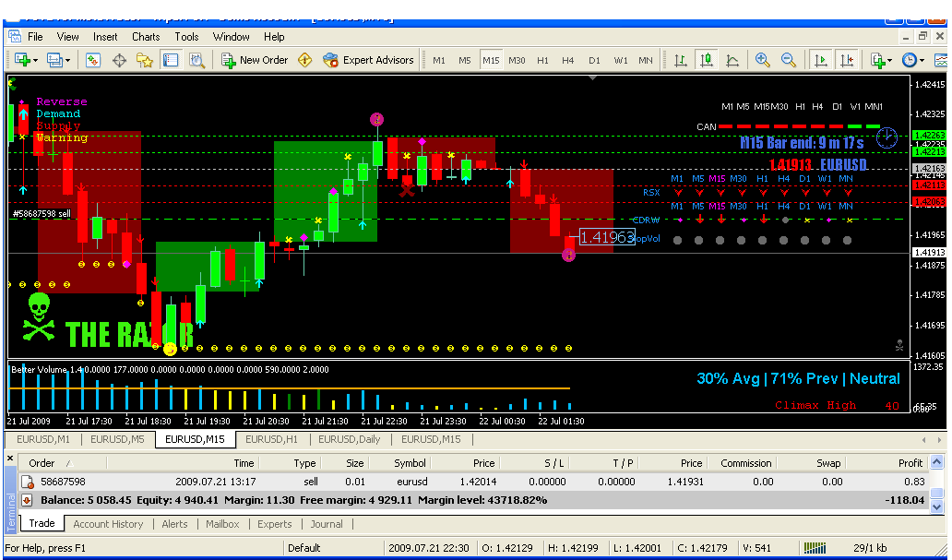Click the Periods clock icon
The image size is (952, 560).
[909, 60]
